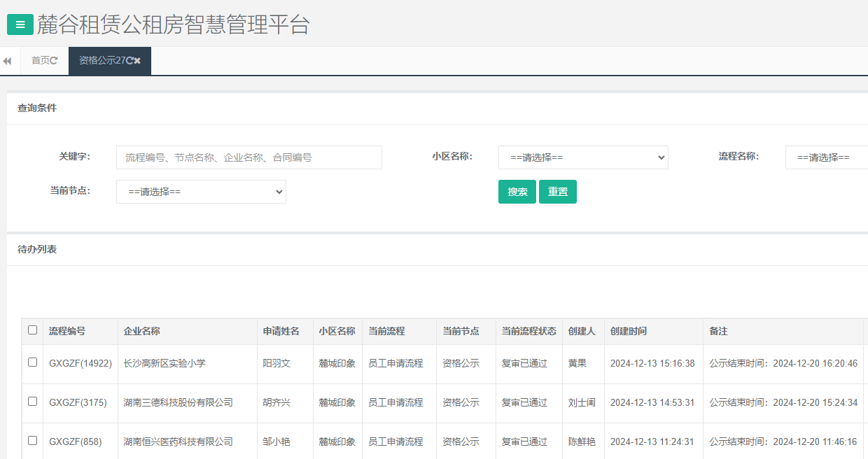Open the sidebar hamburger menu

tap(20, 24)
